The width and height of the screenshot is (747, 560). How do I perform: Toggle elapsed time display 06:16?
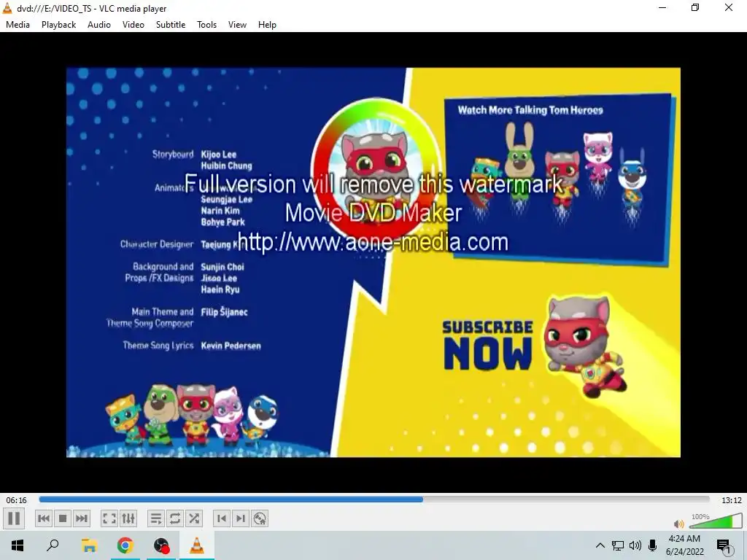16,500
